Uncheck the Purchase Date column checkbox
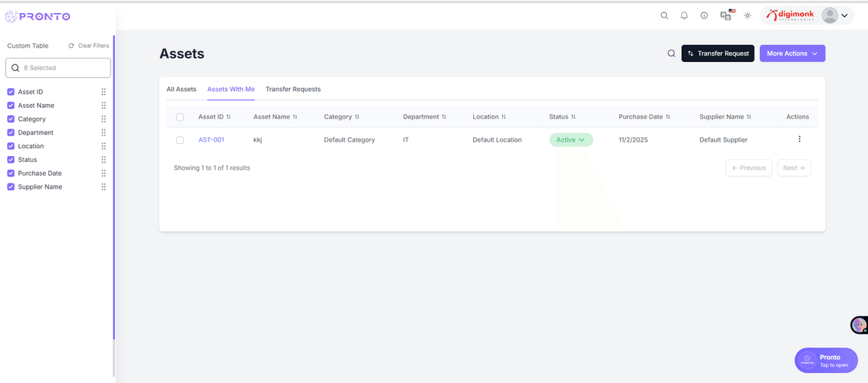Viewport: 868px width, 383px height. (x=11, y=173)
